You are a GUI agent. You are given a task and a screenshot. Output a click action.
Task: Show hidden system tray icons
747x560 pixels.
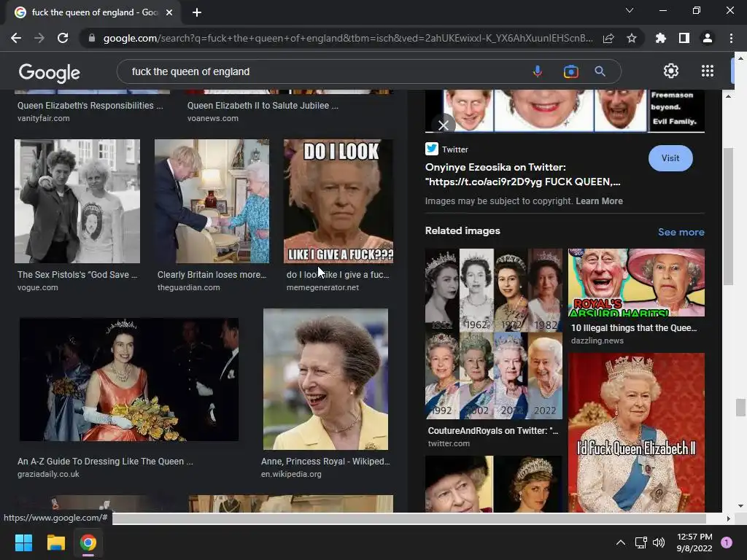click(x=620, y=542)
